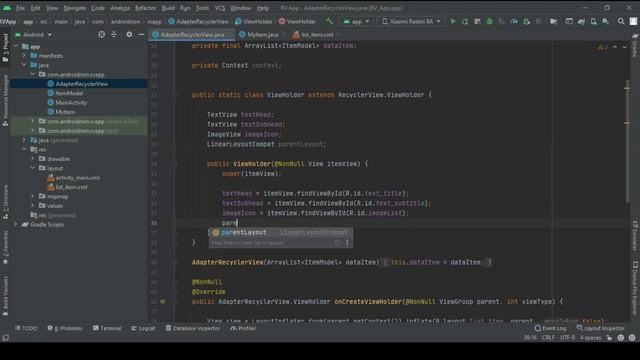
Task: Click the Make Project hammer icon
Action: 329,22
